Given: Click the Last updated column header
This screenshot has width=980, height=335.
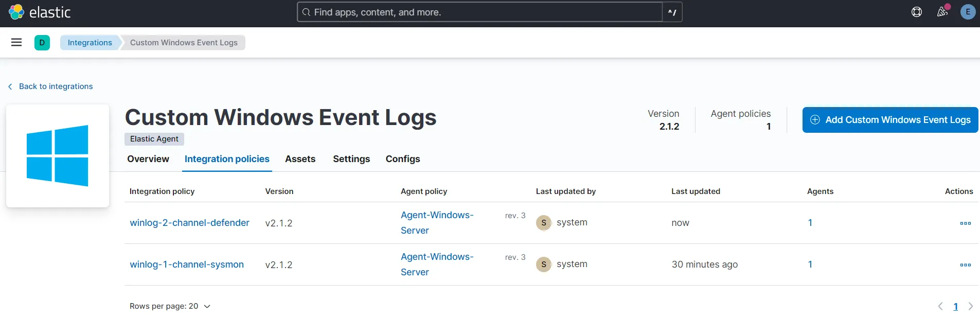Looking at the screenshot, I should point(696,191).
